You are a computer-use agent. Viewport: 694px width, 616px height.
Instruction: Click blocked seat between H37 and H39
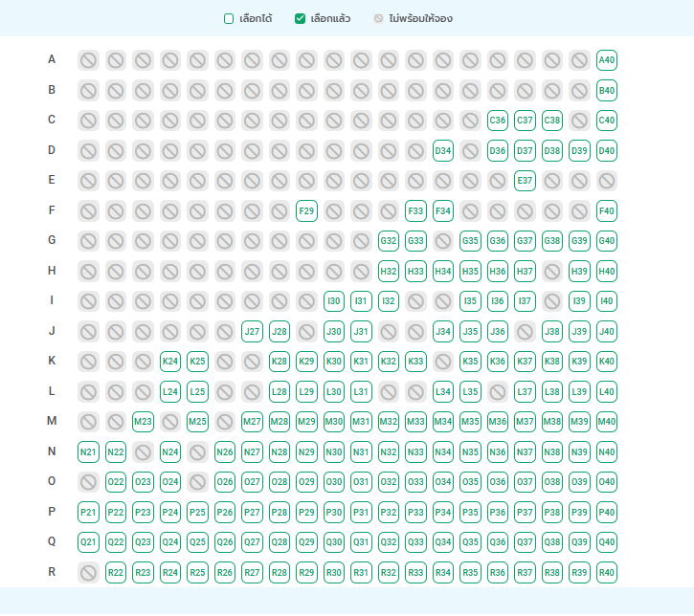point(552,271)
